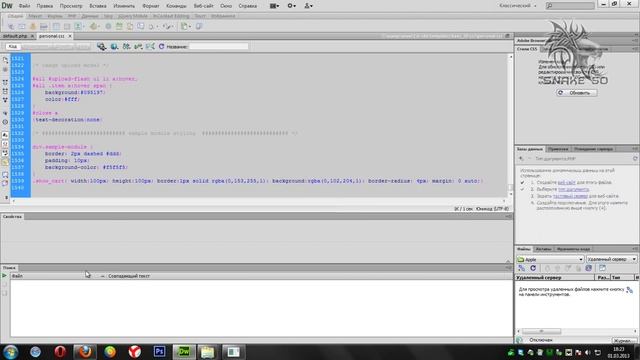
Task: Switch to the Фрагменты кода tab
Action: pos(573,249)
